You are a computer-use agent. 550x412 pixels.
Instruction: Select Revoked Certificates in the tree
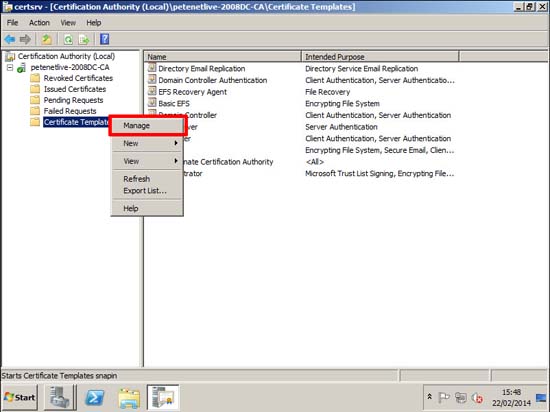tap(78, 78)
